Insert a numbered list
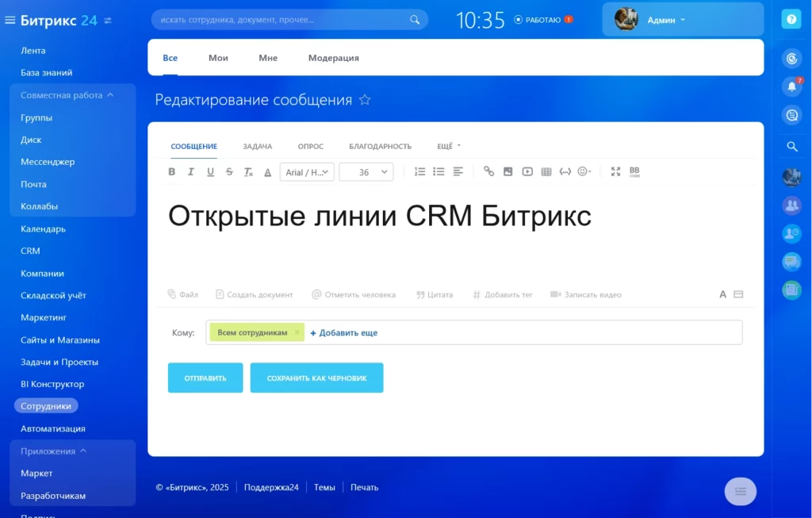The width and height of the screenshot is (812, 518). 420,171
